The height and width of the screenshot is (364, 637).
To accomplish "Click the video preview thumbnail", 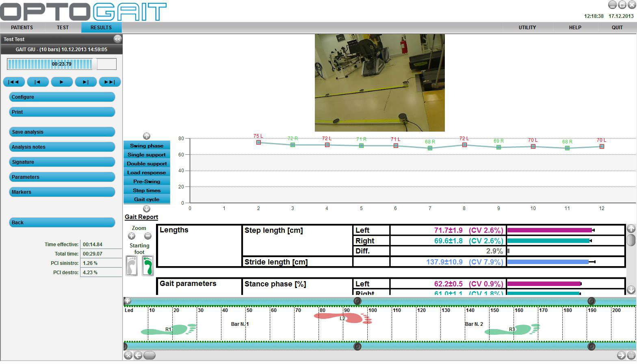I will point(380,83).
